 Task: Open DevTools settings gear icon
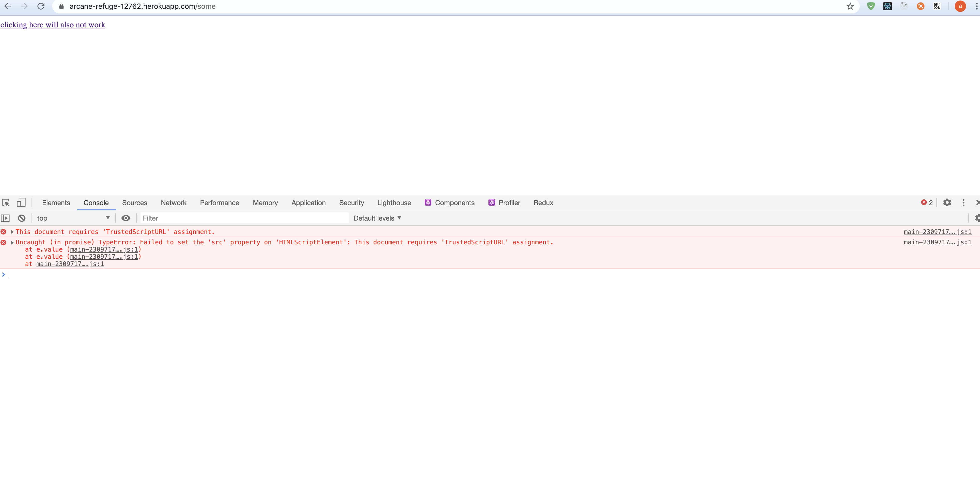tap(947, 203)
